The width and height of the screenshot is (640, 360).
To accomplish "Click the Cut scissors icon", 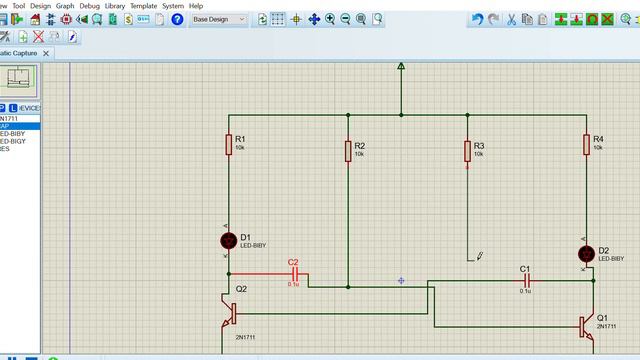I will [x=511, y=19].
